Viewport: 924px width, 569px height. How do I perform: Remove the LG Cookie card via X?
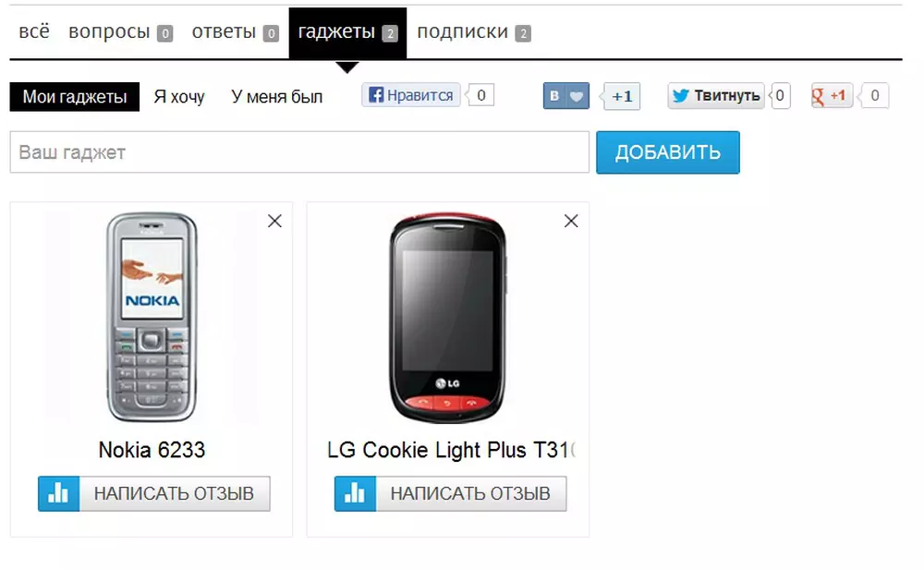(x=571, y=221)
